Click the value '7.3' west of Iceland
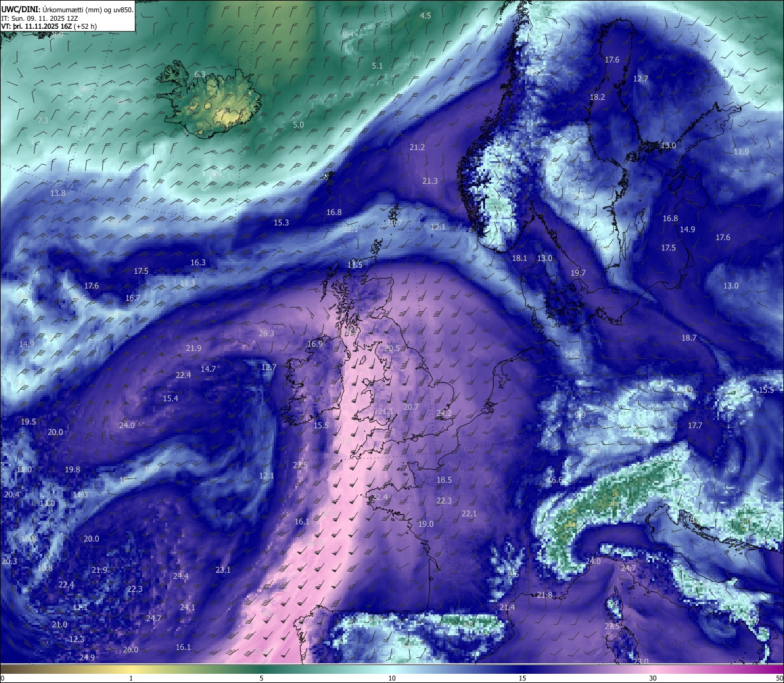The height and width of the screenshot is (683, 784). (x=43, y=120)
